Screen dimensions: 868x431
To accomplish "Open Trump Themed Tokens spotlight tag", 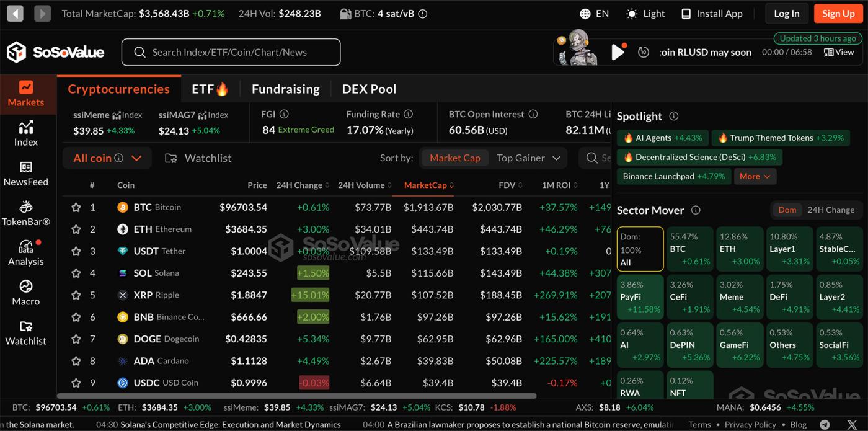I will (780, 138).
